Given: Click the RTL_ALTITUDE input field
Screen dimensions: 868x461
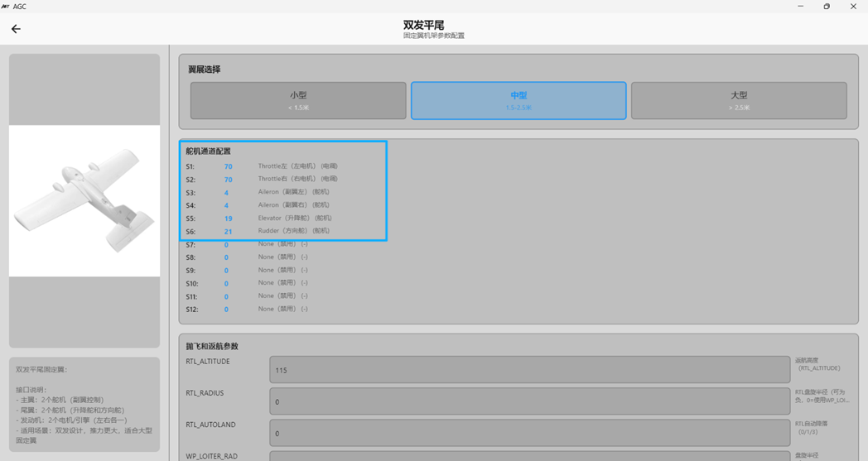Looking at the screenshot, I should [529, 370].
